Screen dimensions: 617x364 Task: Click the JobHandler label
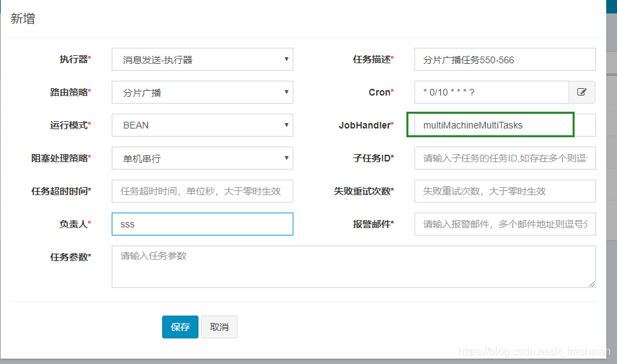(x=366, y=125)
